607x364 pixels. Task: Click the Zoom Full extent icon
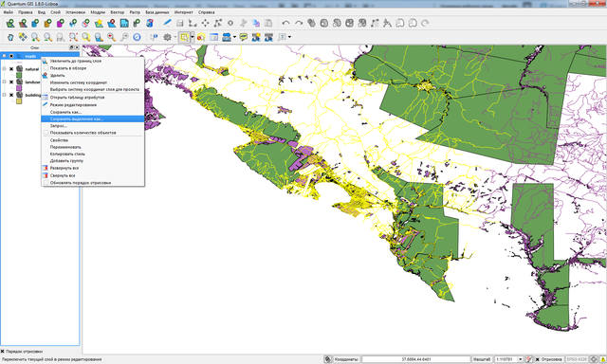[73, 37]
